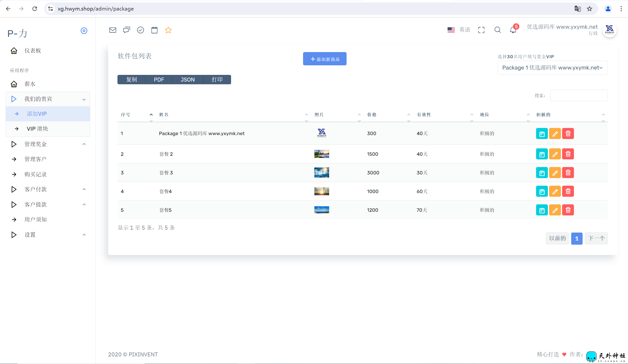This screenshot has height=364, width=628.
Task: Click the admin avatar in top right
Action: (x=609, y=30)
